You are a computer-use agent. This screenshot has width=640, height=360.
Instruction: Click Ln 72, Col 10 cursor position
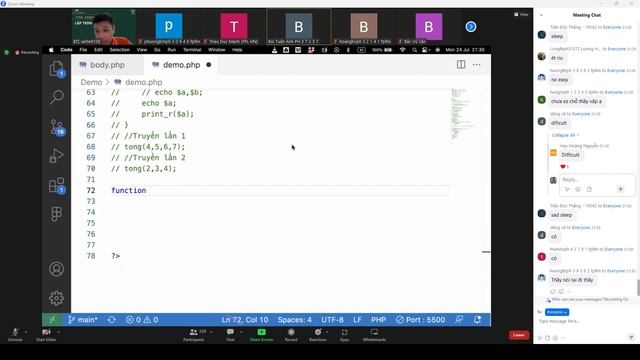pyautogui.click(x=245, y=320)
